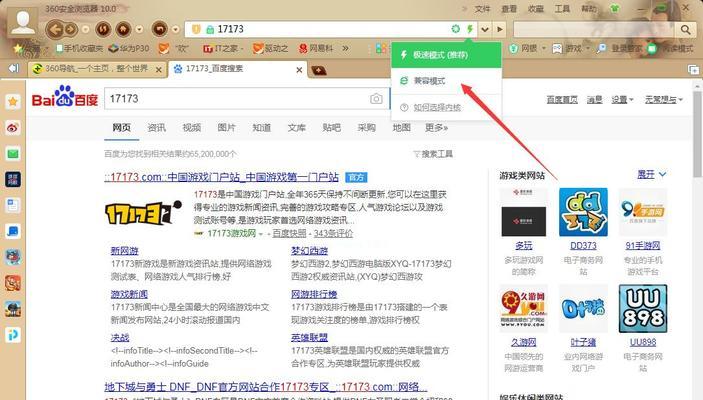
Task: Open the 新网游 sublink
Action: [x=125, y=251]
